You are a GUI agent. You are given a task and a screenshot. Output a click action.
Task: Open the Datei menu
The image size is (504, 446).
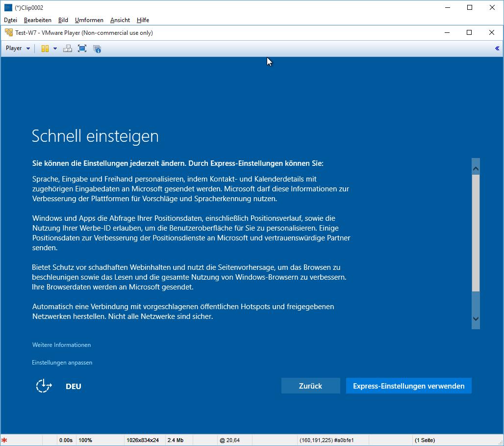click(x=10, y=20)
